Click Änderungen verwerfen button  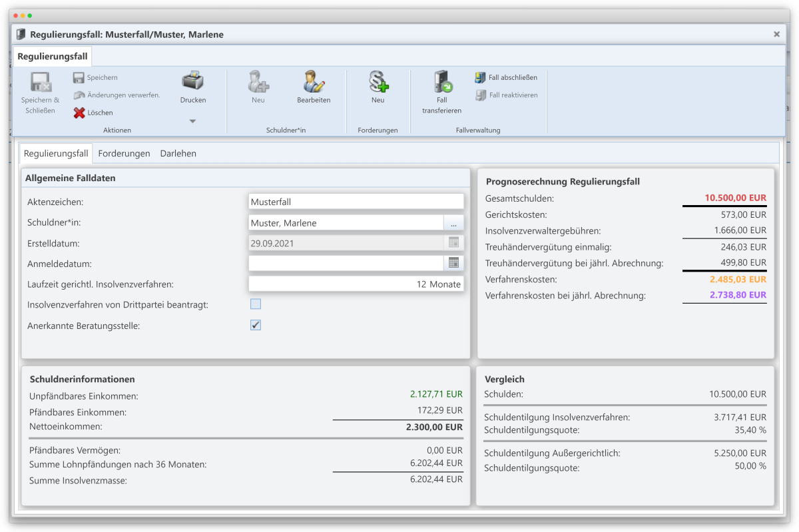tap(117, 95)
